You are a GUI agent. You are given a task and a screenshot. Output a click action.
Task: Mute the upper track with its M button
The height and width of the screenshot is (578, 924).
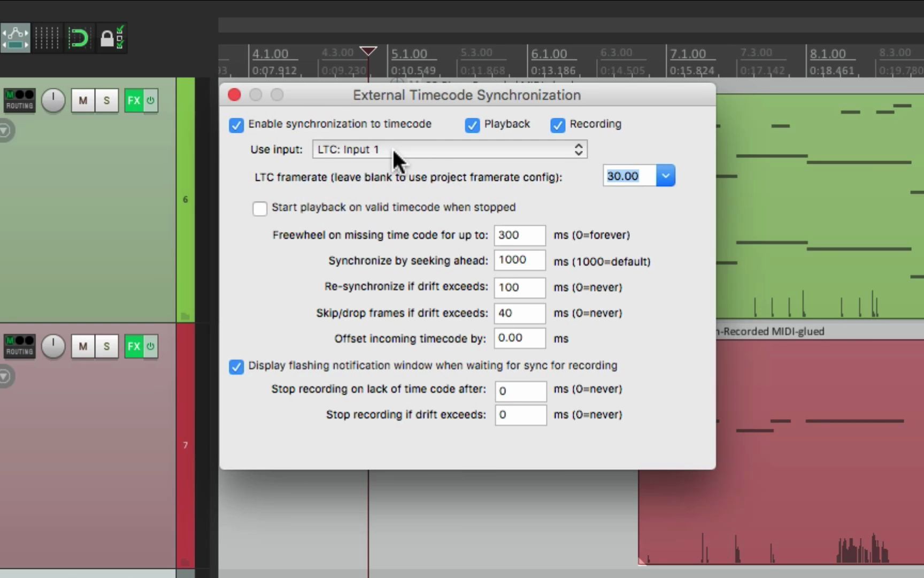click(82, 100)
